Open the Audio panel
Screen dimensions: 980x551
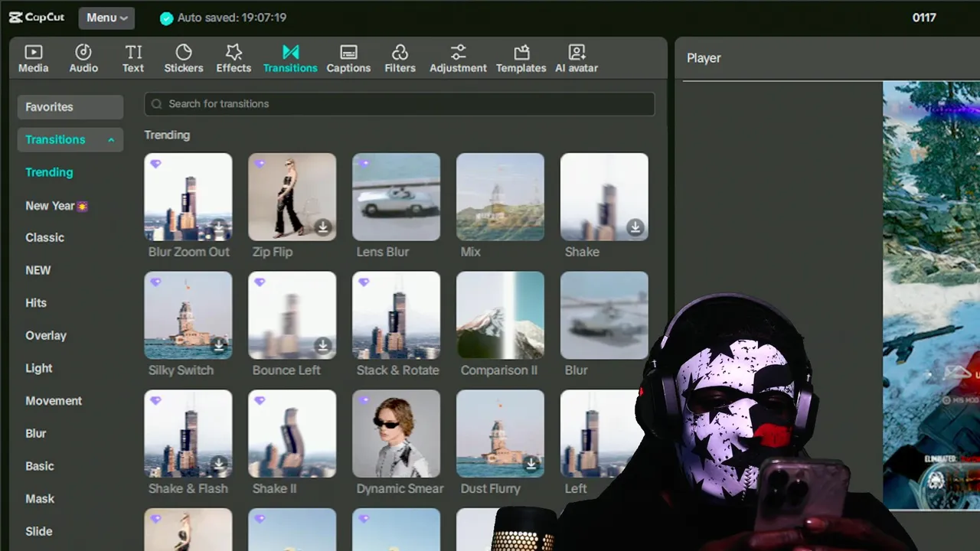83,59
